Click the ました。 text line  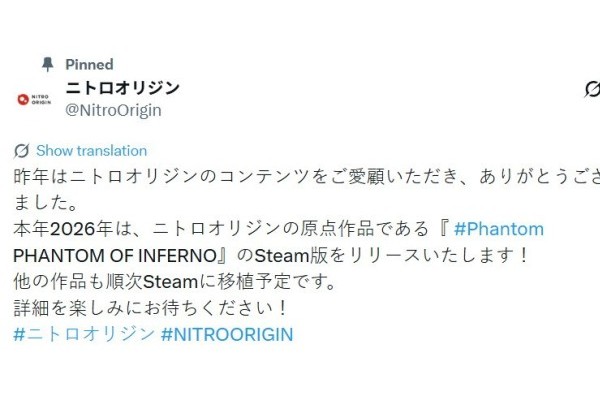[x=40, y=203]
